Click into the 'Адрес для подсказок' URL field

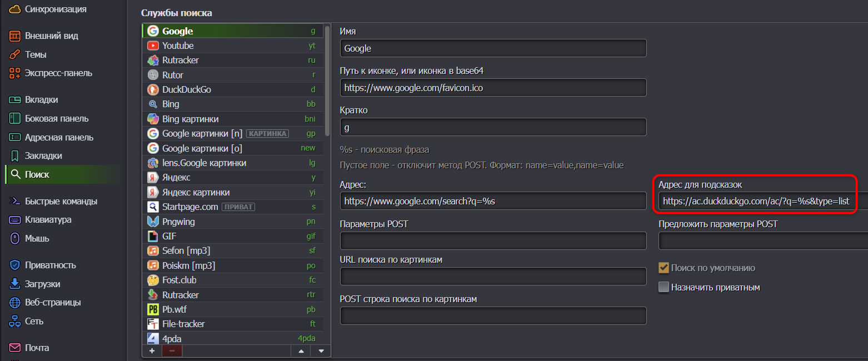[763, 201]
